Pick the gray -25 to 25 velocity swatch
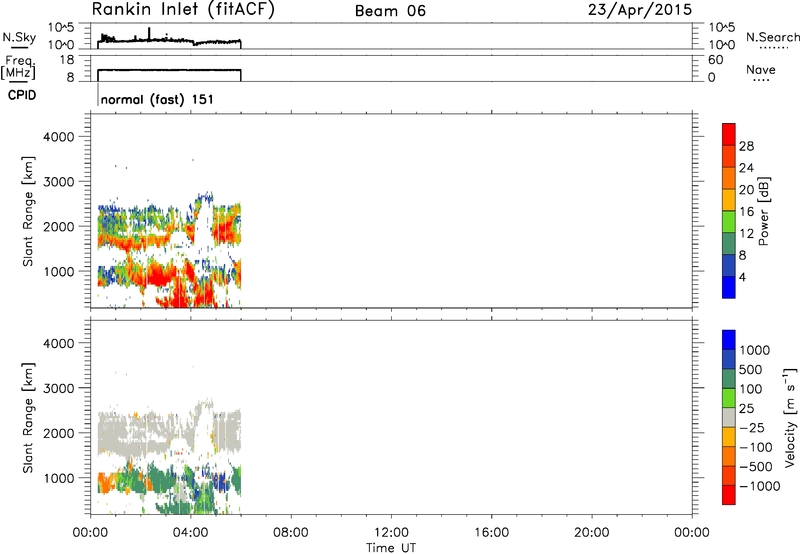The height and width of the screenshot is (554, 800). (729, 417)
